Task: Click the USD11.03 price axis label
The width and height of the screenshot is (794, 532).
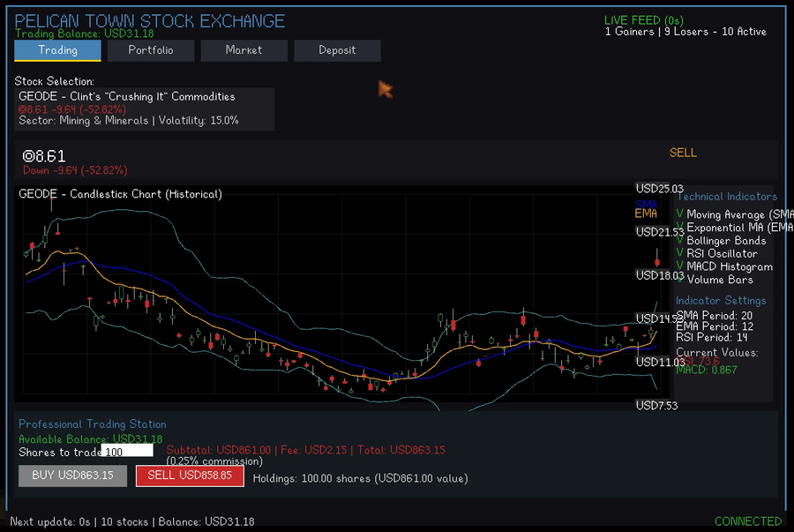Action: (x=659, y=362)
